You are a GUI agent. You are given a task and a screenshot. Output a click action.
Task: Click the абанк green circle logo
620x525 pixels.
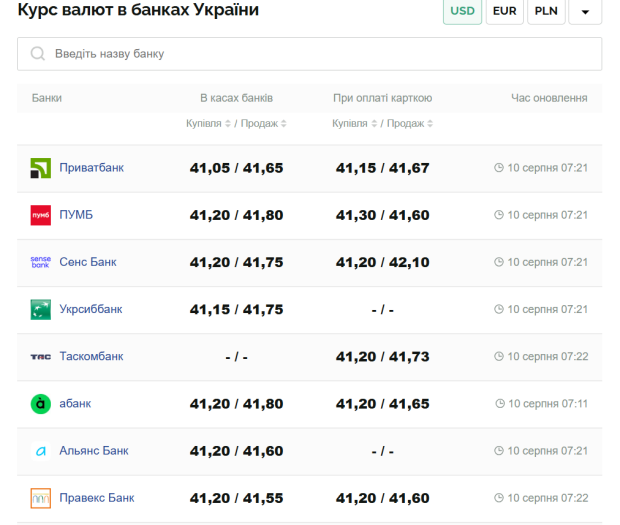41,404
